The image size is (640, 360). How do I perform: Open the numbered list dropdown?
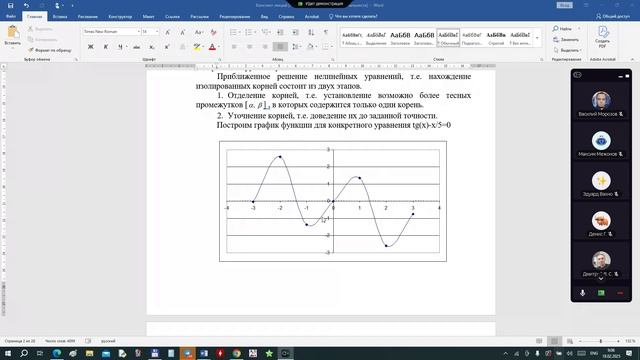tap(256, 32)
